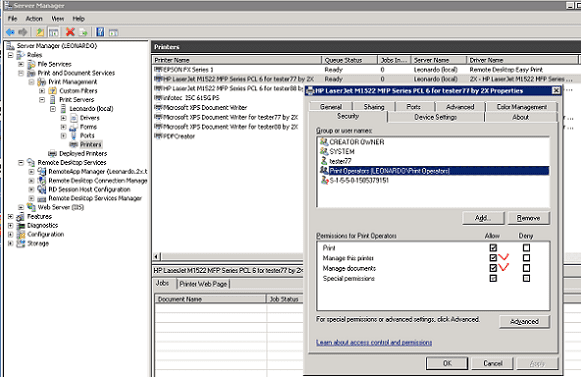Click the RemoteApp Manager icon
This screenshot has width=581, height=377.
click(42, 172)
